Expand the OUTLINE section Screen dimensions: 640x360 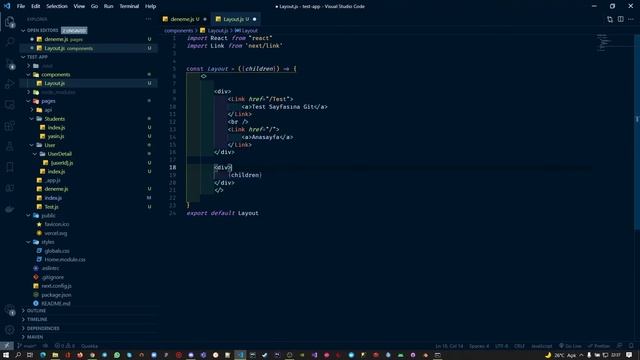88,311
